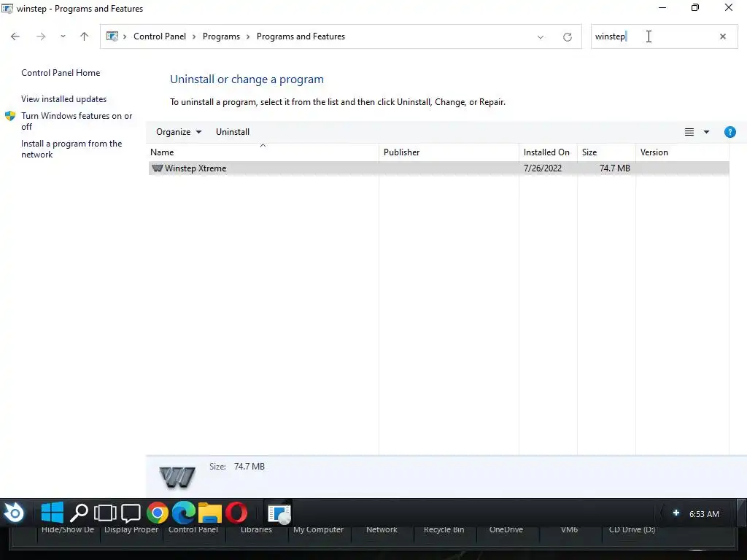Image resolution: width=747 pixels, height=560 pixels.
Task: Click the Display Proper dock item
Action: pos(131,529)
